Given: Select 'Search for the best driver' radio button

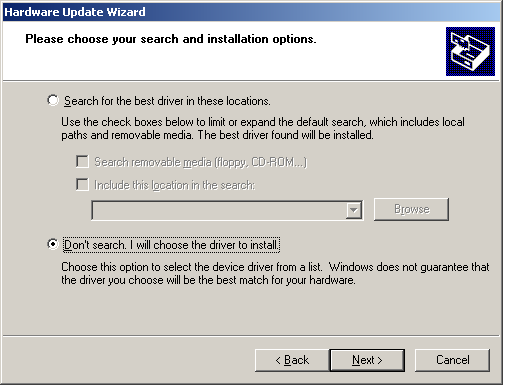Looking at the screenshot, I should click(x=53, y=100).
